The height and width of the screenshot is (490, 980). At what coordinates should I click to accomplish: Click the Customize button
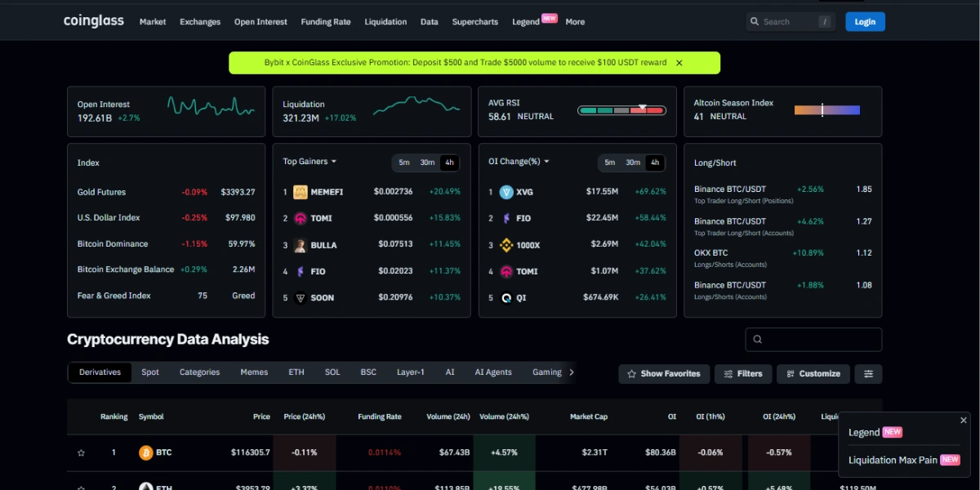coord(813,374)
